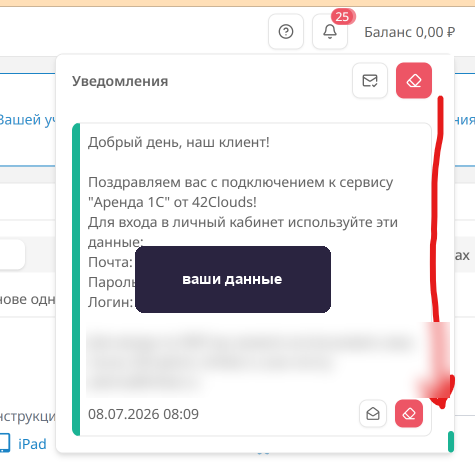The height and width of the screenshot is (472, 475).
Task: Open the help question mark icon
Action: [286, 32]
